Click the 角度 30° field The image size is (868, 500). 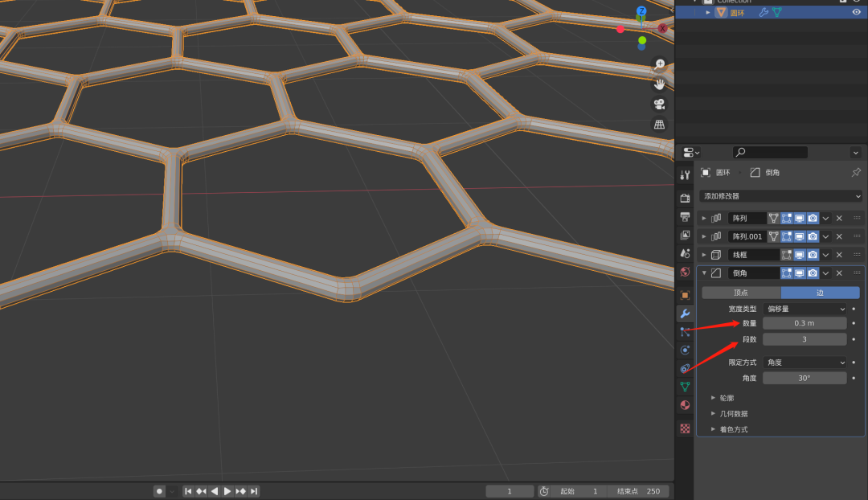tap(805, 378)
